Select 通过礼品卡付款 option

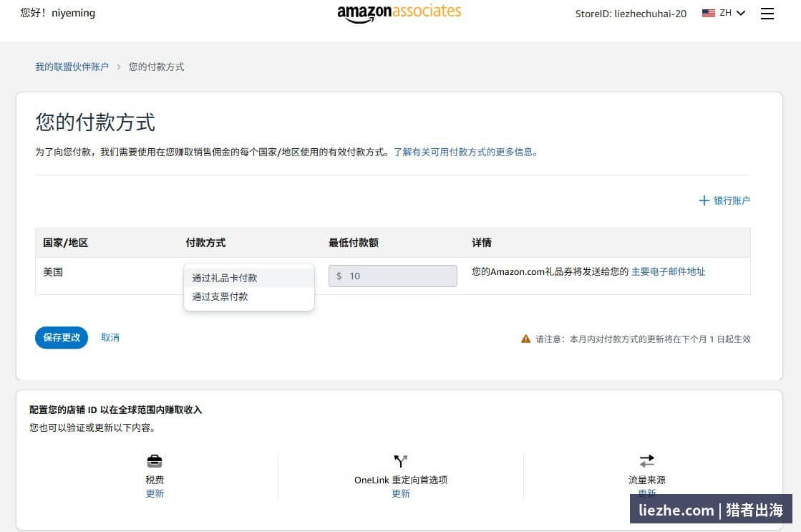[x=249, y=278]
